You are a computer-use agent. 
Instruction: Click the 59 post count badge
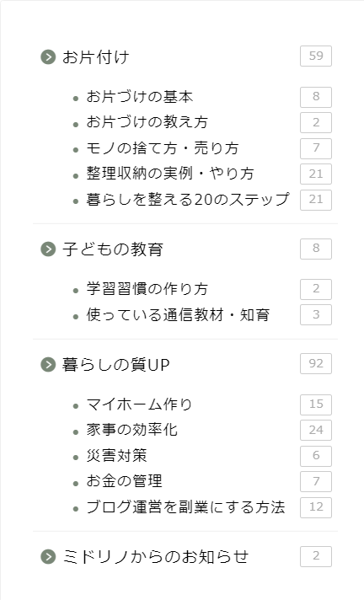(316, 56)
